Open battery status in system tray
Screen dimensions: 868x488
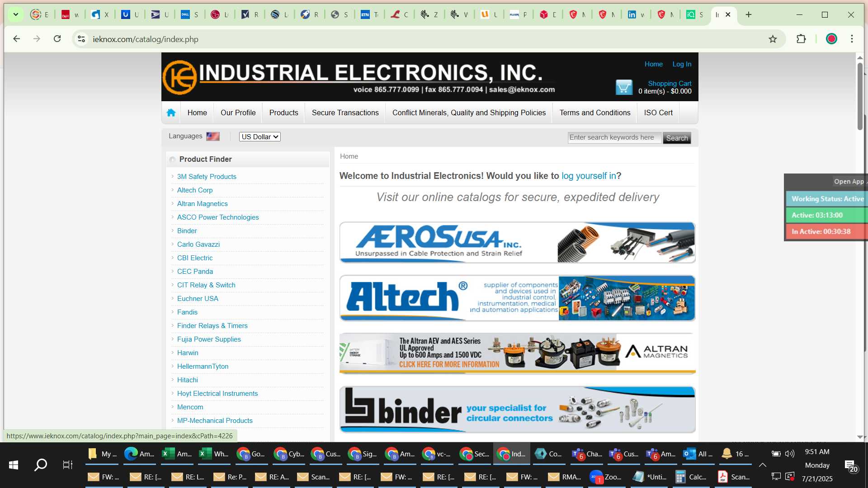[776, 454]
